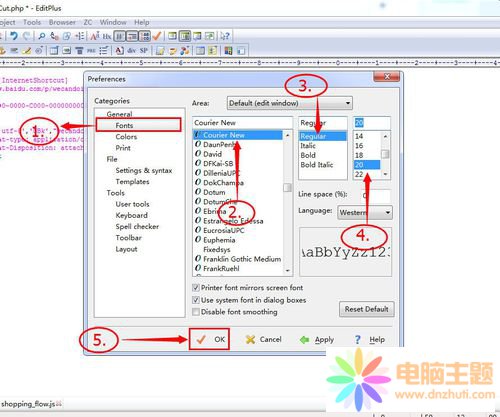
Task: Select Colors in the Categories tree
Action: (126, 137)
